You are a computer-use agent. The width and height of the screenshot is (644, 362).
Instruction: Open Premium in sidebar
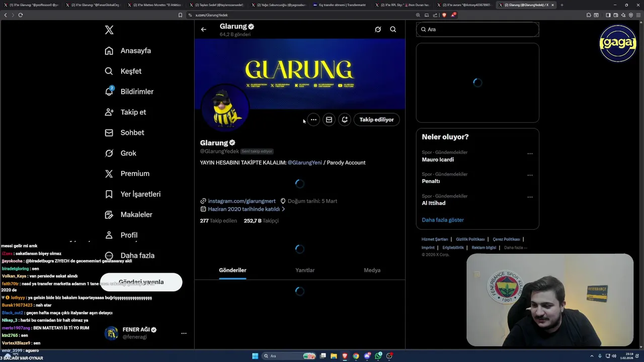127,173
